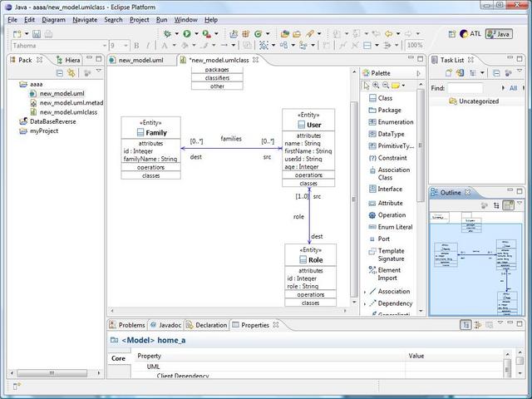Viewport: 532px width, 399px height.
Task: Toggle the outline overview mode button
Action: point(508,205)
